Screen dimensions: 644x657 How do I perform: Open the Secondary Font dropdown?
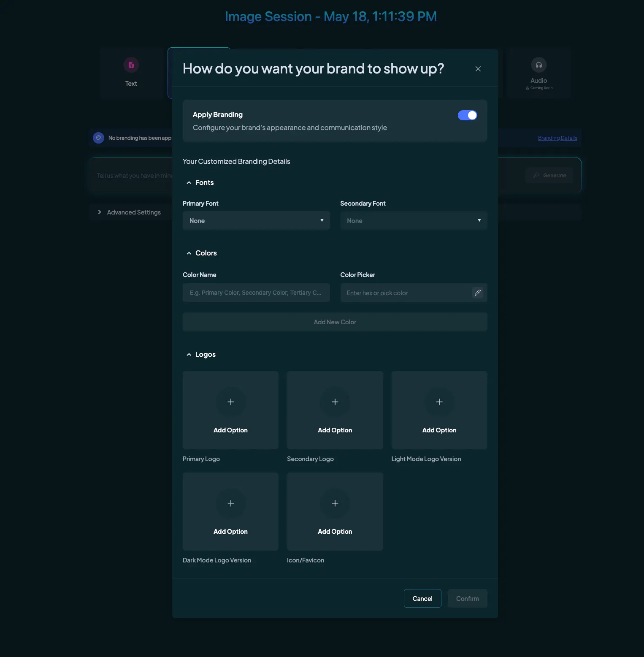click(414, 220)
